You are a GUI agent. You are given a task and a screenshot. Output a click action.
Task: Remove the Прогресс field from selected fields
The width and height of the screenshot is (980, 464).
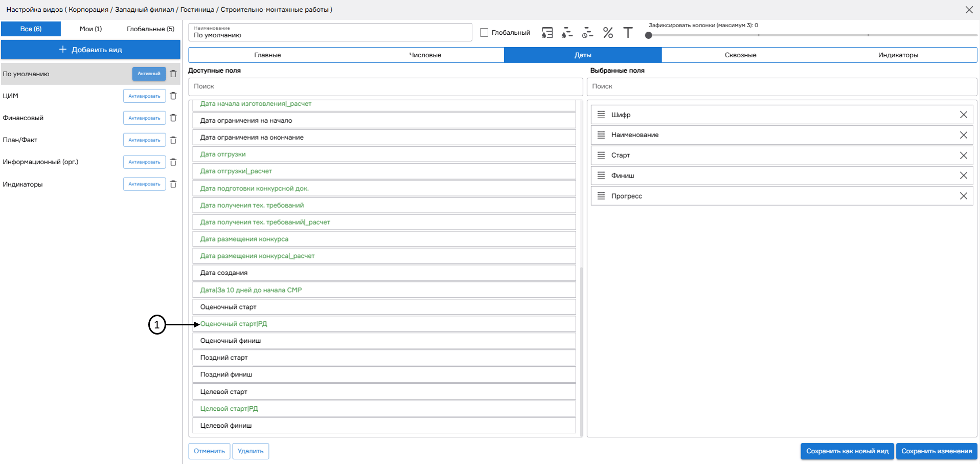[963, 196]
